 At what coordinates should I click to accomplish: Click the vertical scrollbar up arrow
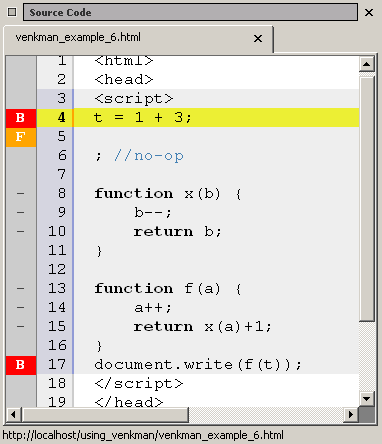(367, 64)
